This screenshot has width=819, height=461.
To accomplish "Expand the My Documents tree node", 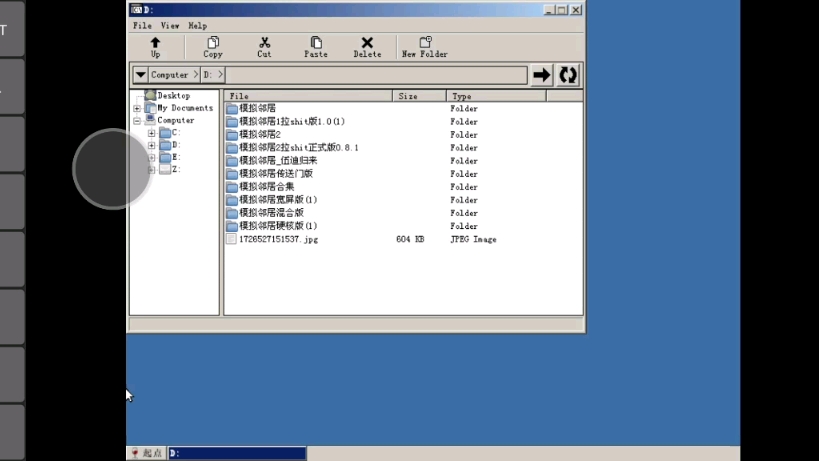I will 137,108.
